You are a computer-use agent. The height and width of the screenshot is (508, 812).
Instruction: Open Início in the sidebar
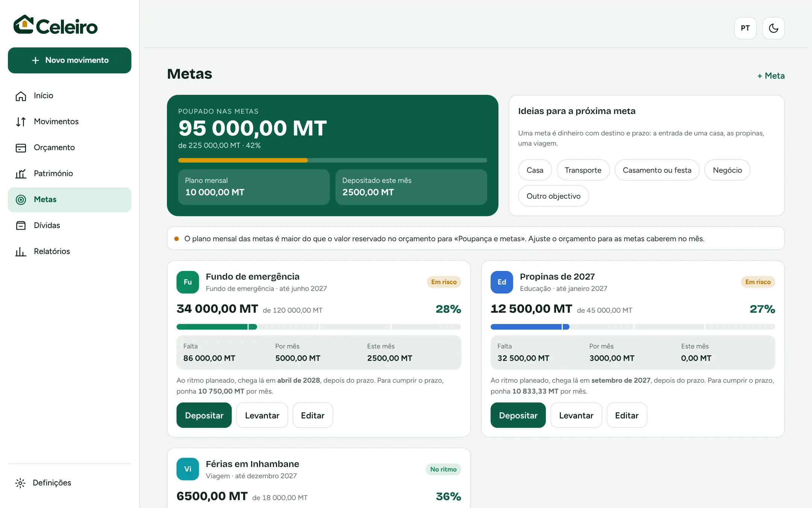click(x=70, y=96)
